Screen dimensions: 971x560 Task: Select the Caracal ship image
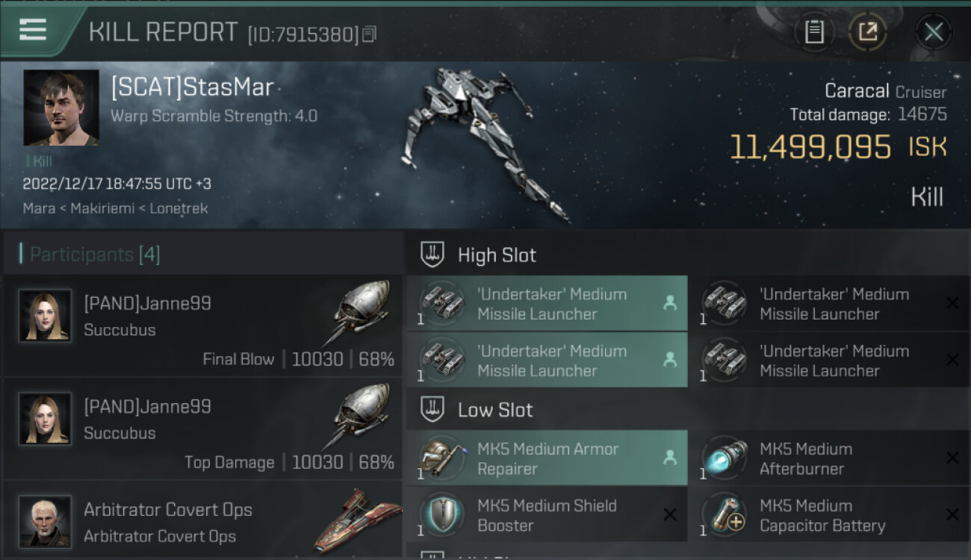(x=485, y=142)
